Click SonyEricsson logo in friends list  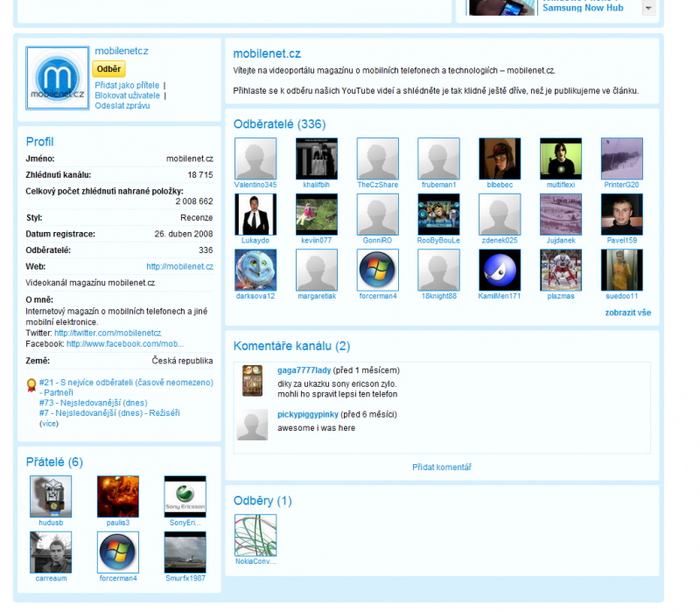tap(185, 496)
